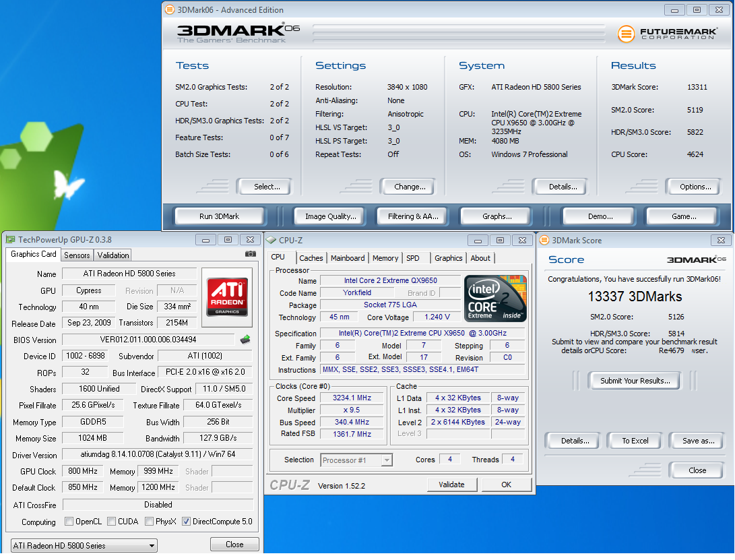Click the Driver Version field in GPU-Z

click(x=158, y=454)
